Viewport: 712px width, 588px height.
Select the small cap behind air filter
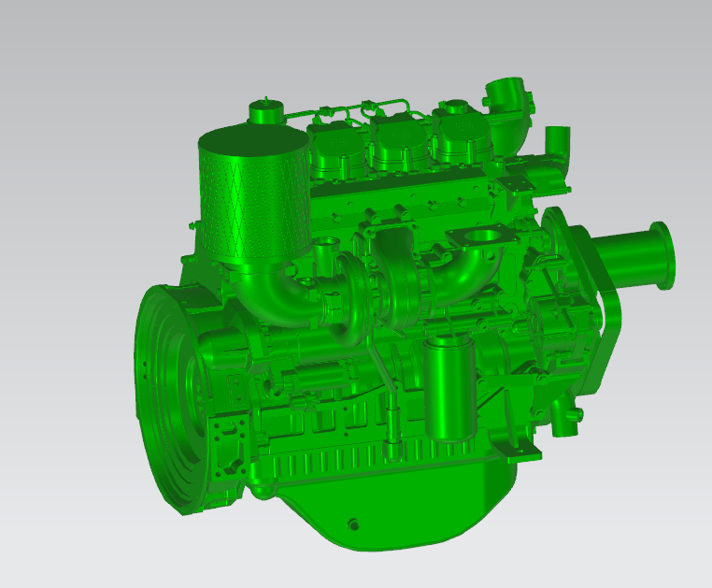pyautogui.click(x=266, y=111)
